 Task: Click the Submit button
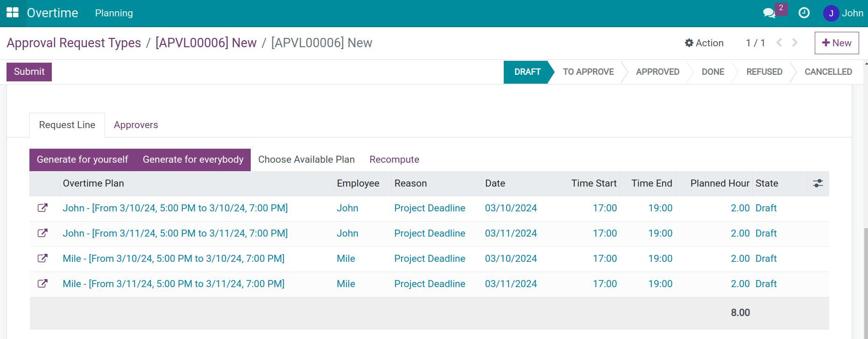pyautogui.click(x=29, y=72)
